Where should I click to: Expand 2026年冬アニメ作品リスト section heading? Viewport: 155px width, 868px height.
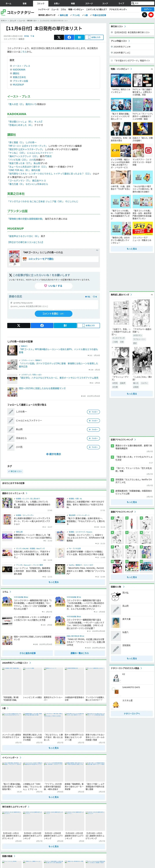[16, 663]
